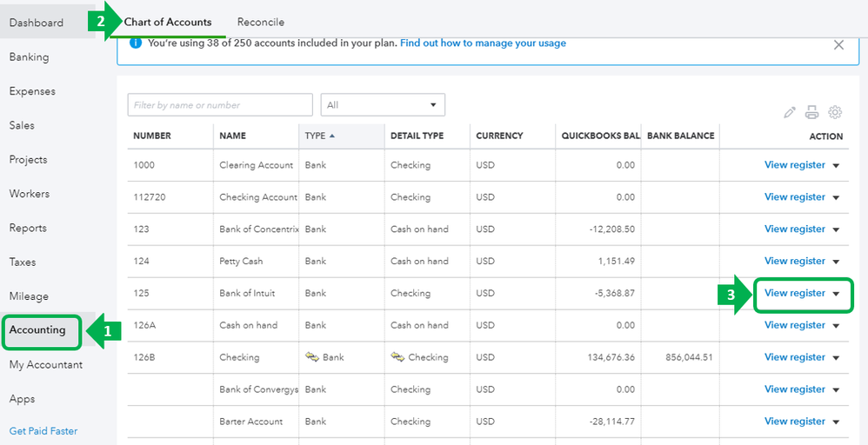Image resolution: width=868 pixels, height=445 pixels.
Task: Expand action arrow for Barter Account
Action: coord(836,422)
